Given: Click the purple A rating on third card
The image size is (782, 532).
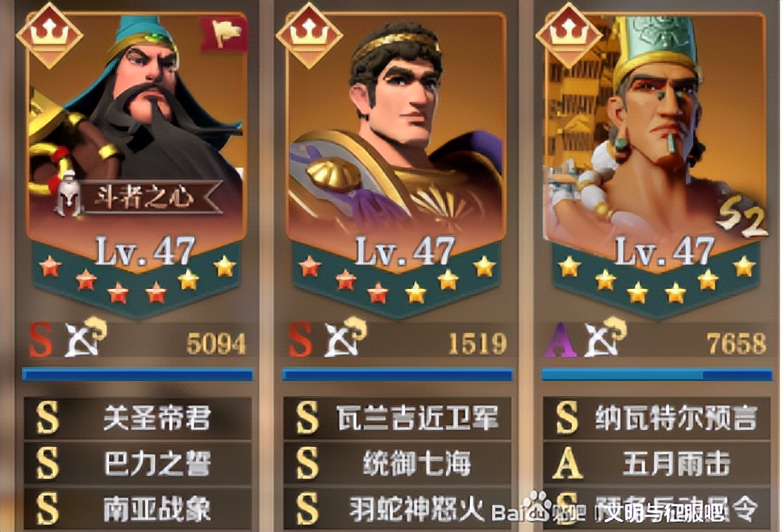Looking at the screenshot, I should point(560,340).
